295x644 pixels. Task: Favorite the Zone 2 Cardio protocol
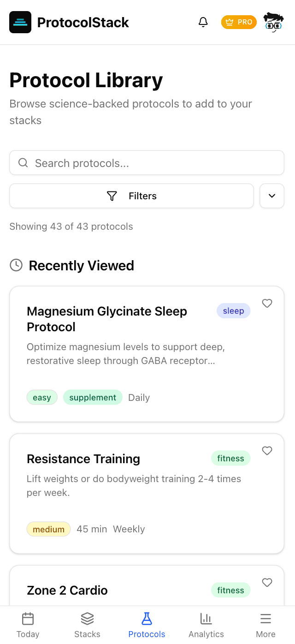(267, 583)
